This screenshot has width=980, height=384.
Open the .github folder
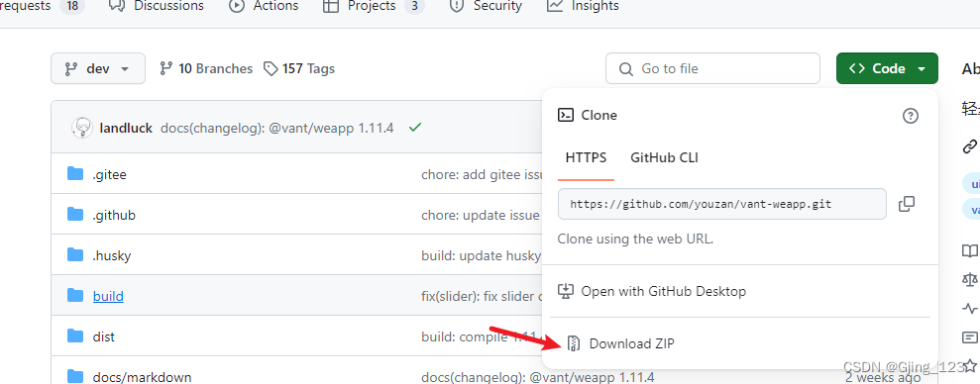point(114,216)
